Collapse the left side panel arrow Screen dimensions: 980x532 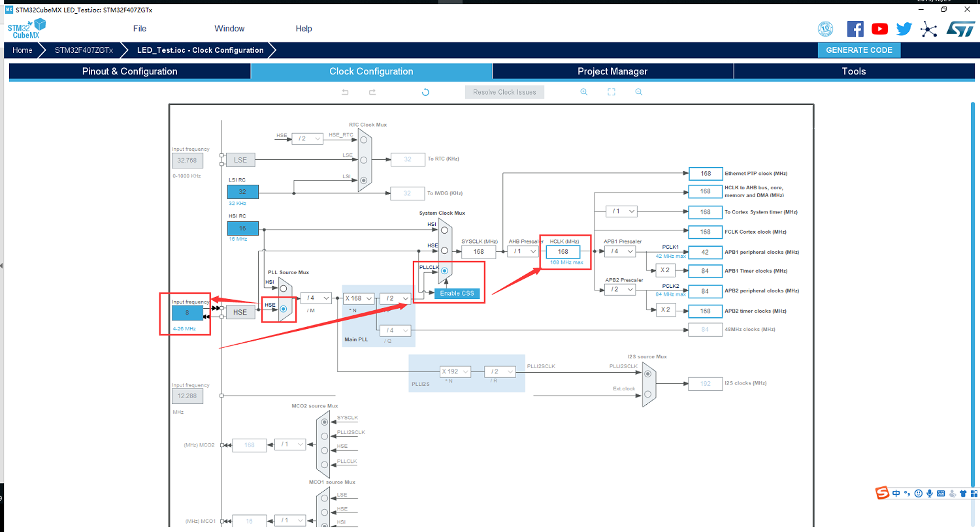click(1, 266)
